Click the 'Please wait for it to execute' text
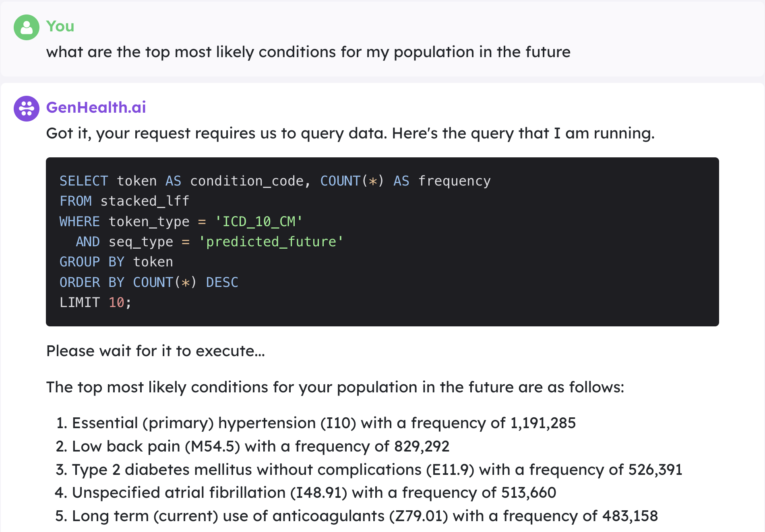The image size is (765, 532). (156, 351)
